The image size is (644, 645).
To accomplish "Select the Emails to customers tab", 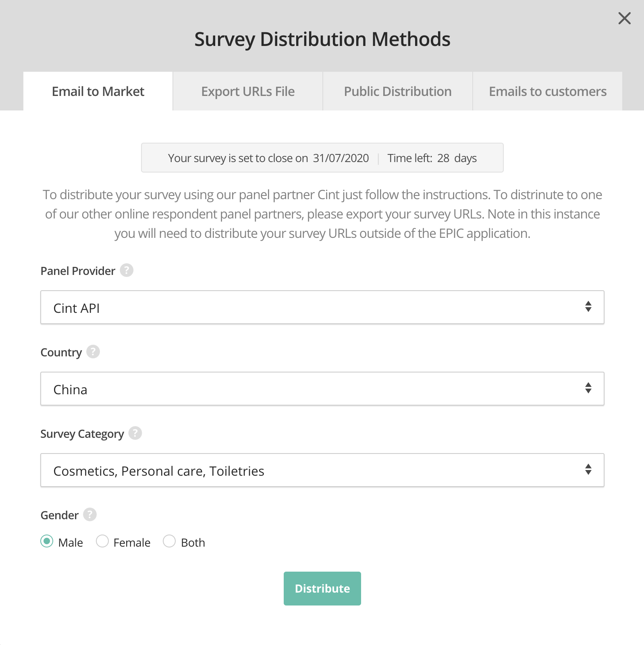I will point(547,92).
